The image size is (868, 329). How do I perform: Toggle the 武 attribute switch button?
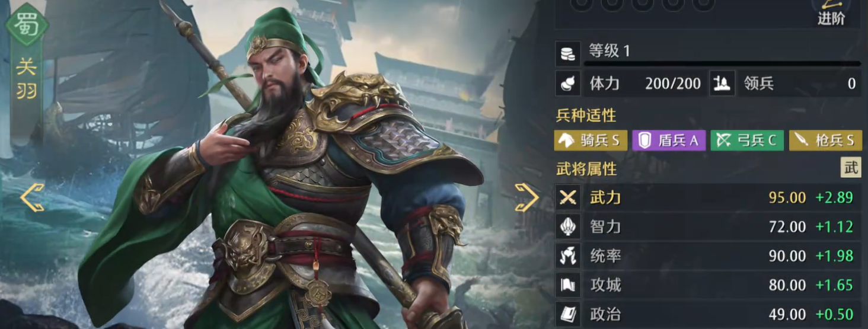click(851, 168)
